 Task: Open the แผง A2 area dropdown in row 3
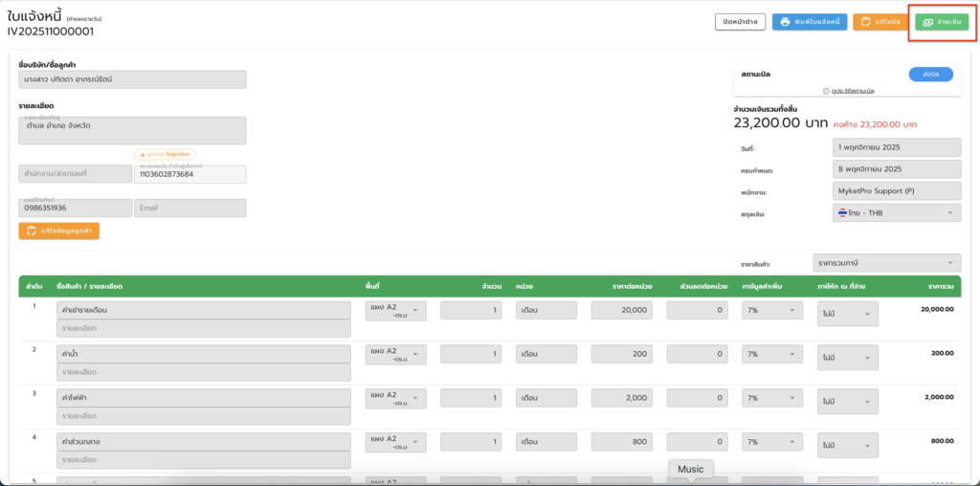tap(396, 397)
